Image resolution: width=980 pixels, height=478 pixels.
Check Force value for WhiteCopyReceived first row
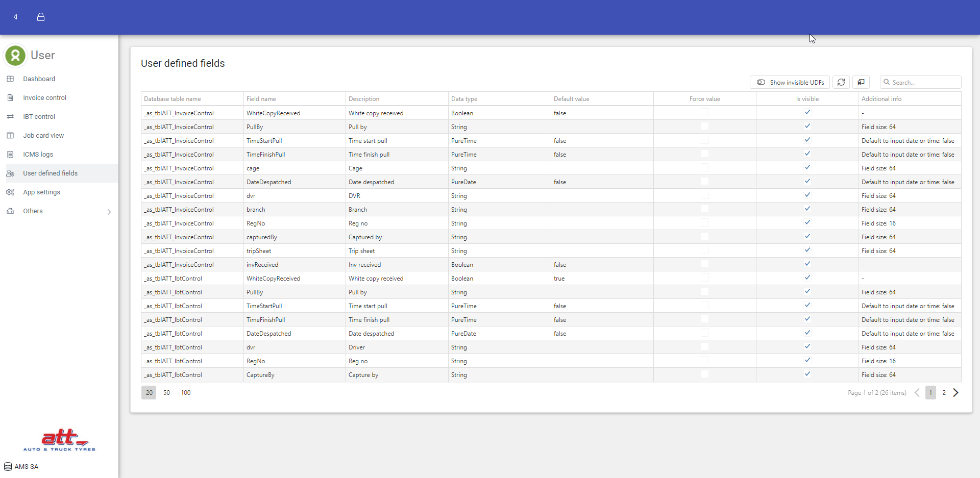click(704, 113)
